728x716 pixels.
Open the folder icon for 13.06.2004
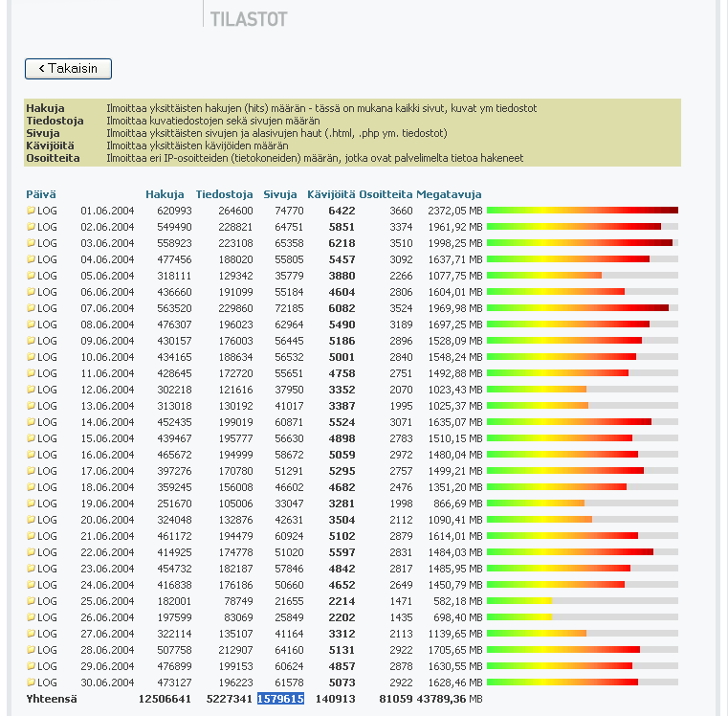[x=32, y=406]
